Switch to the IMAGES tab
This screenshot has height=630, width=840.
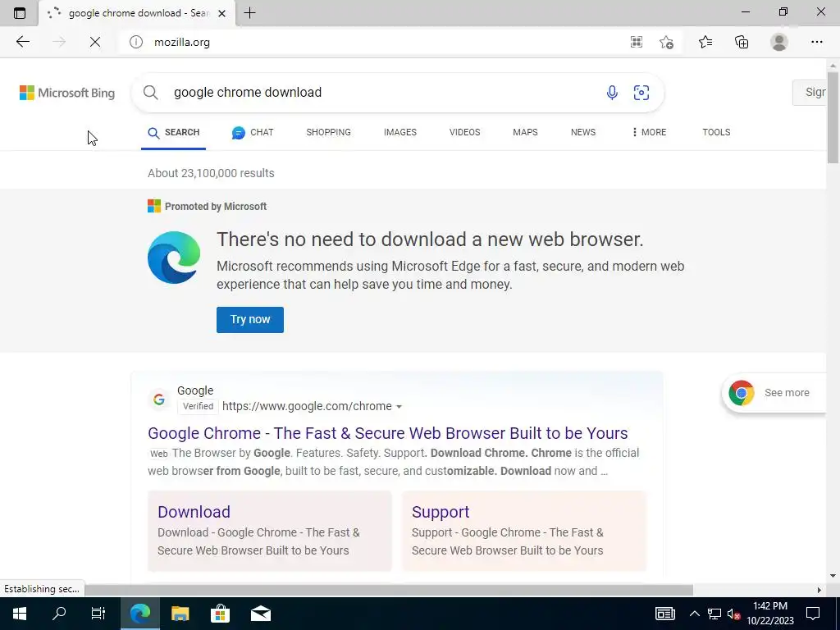pos(400,132)
